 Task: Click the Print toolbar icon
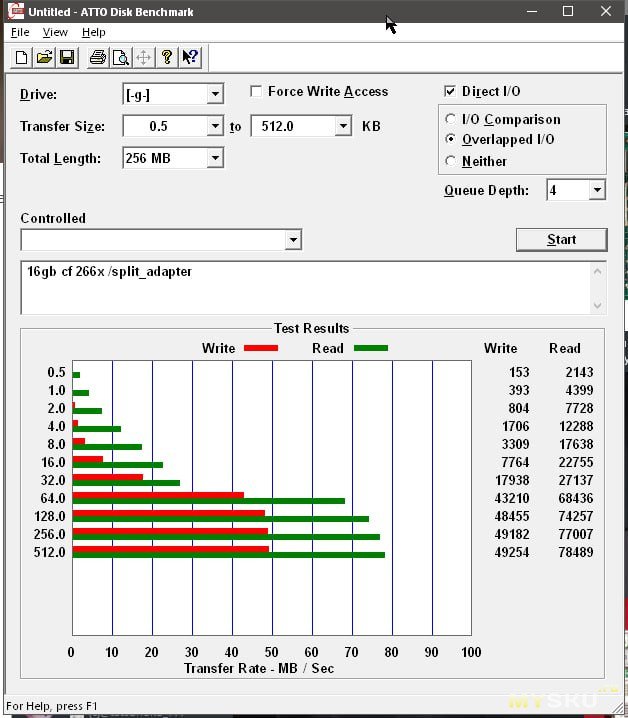coord(97,57)
